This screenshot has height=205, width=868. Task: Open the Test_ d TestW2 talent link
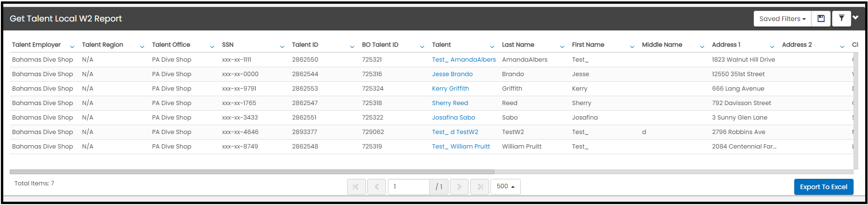click(455, 132)
